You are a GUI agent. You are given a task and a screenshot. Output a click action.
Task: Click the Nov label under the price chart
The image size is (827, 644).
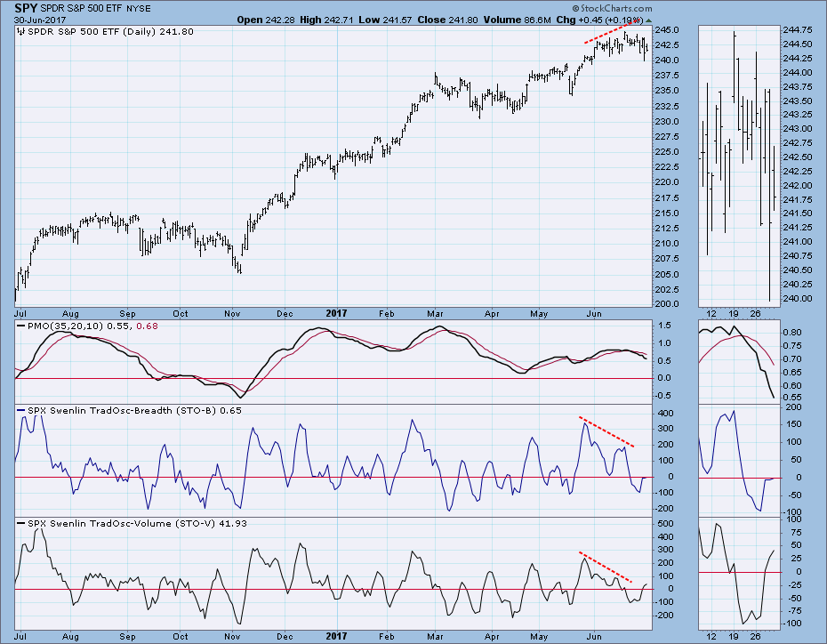[232, 313]
